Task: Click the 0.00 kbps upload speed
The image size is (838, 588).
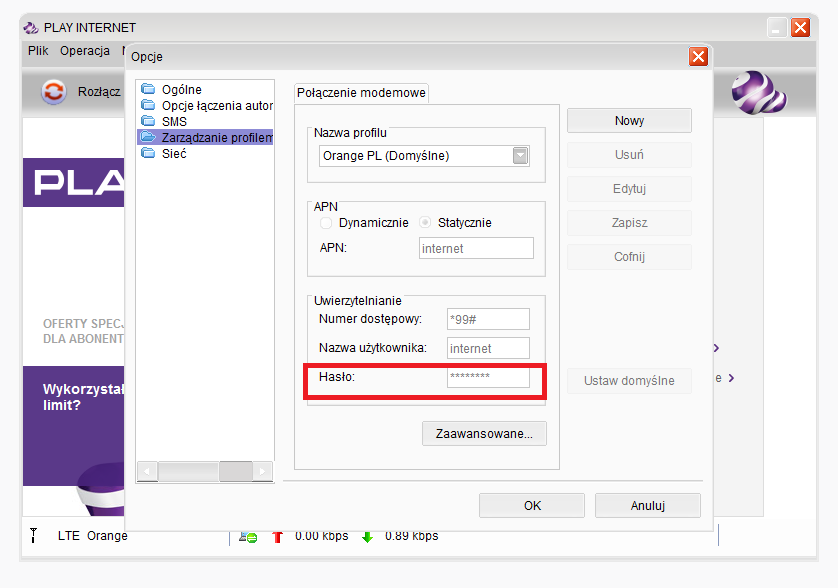Action: [x=322, y=536]
